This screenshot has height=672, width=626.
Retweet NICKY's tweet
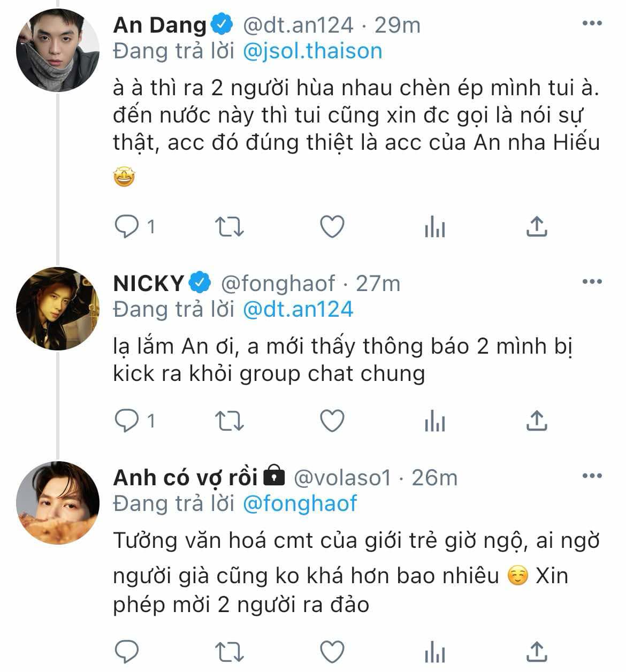(x=230, y=422)
